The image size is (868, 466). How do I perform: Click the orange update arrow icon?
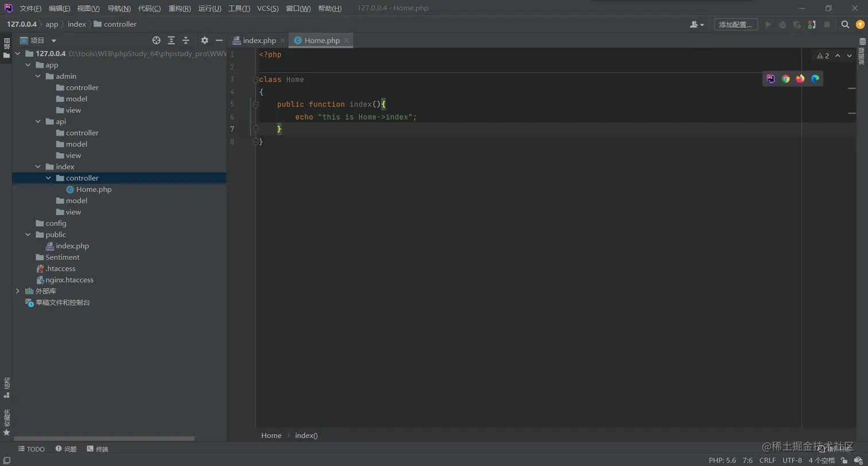859,25
